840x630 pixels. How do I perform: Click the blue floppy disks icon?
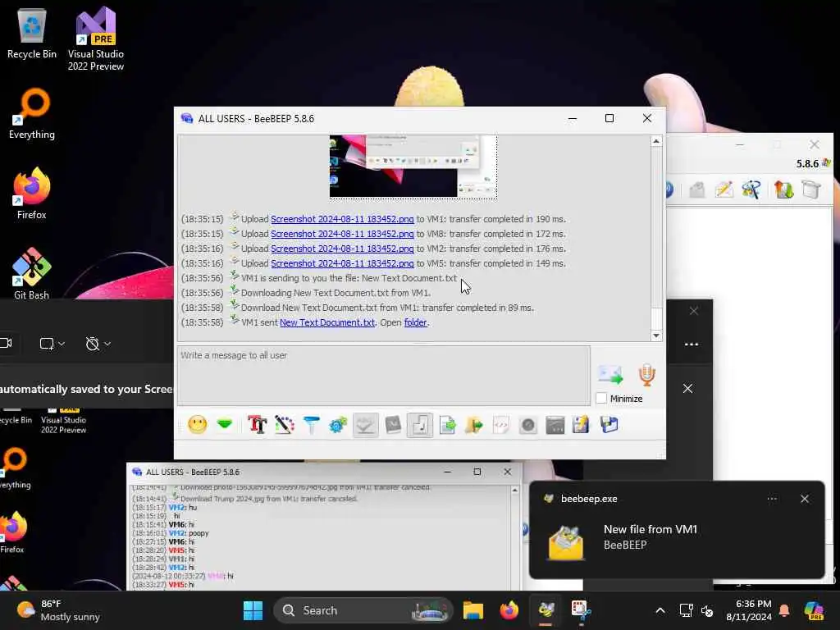pos(609,426)
